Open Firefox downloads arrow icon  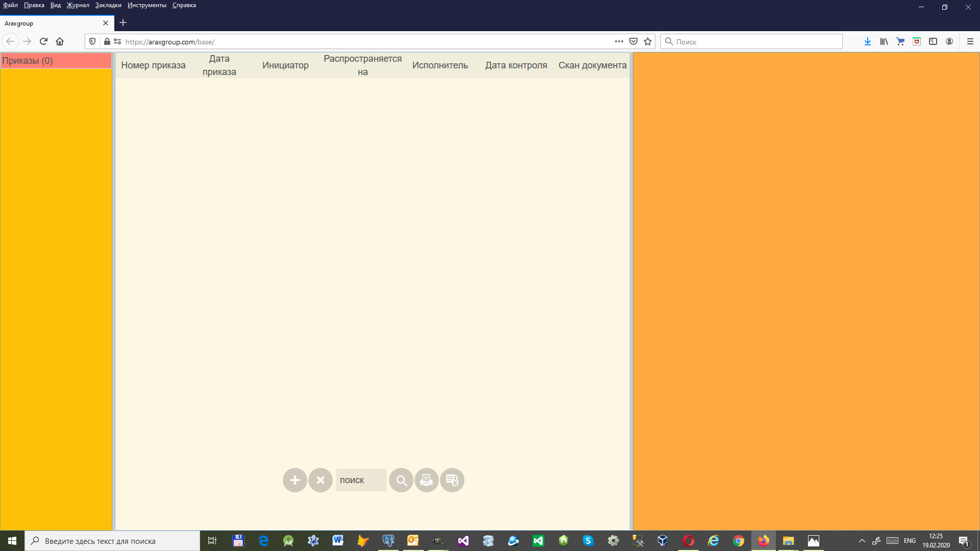pyautogui.click(x=867, y=42)
